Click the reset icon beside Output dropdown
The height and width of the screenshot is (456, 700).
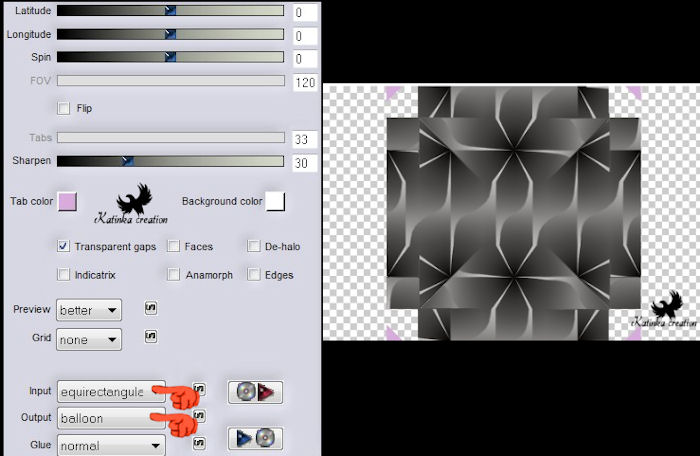pyautogui.click(x=199, y=416)
